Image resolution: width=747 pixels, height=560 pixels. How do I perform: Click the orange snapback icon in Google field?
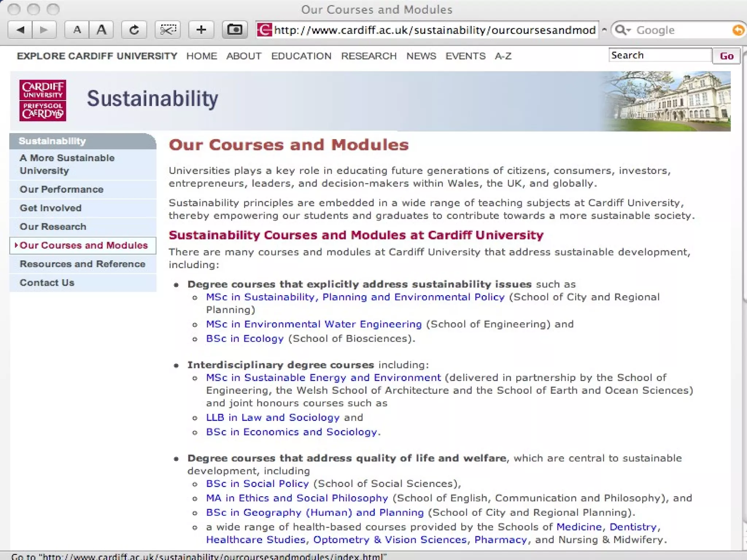pyautogui.click(x=738, y=30)
